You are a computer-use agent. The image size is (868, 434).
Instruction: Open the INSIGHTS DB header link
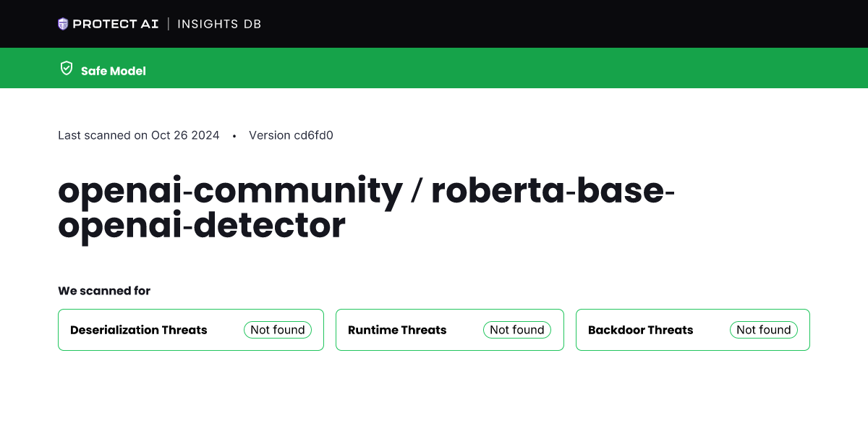click(x=219, y=24)
